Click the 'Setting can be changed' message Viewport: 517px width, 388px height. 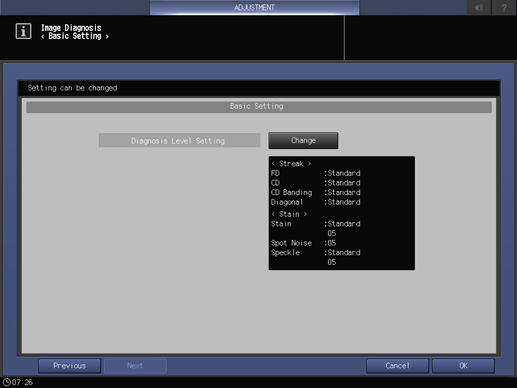click(x=72, y=88)
